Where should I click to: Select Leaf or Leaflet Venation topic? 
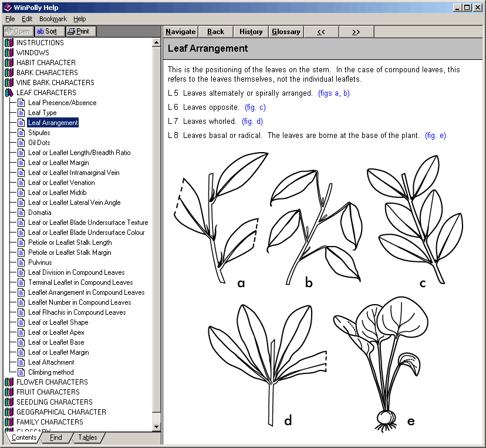(61, 183)
